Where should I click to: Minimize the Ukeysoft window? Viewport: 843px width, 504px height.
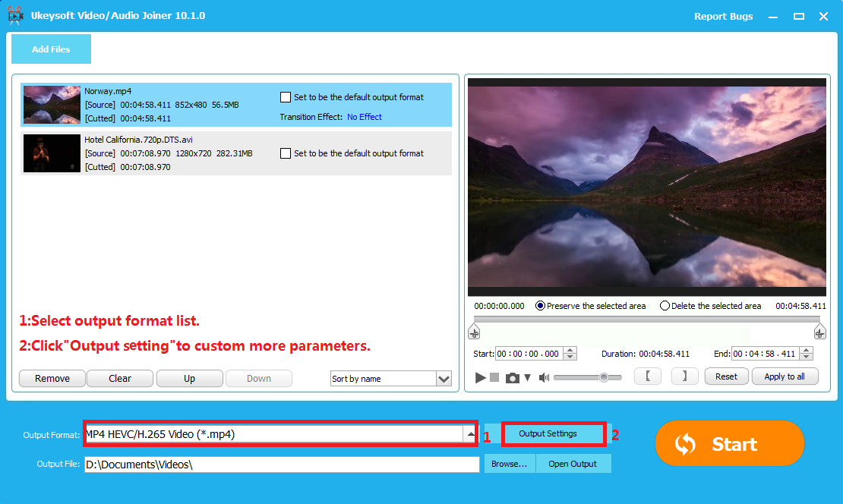[773, 17]
